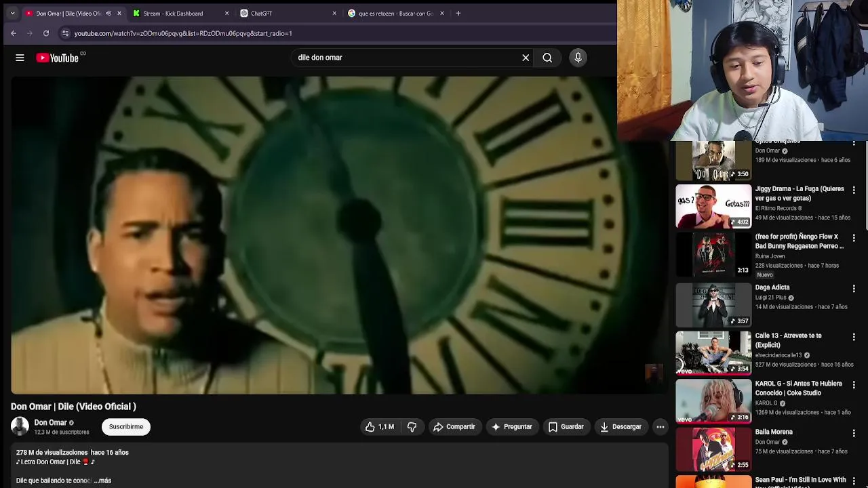
Task: Open options menu for Ñengo Flow video
Action: coord(854,239)
